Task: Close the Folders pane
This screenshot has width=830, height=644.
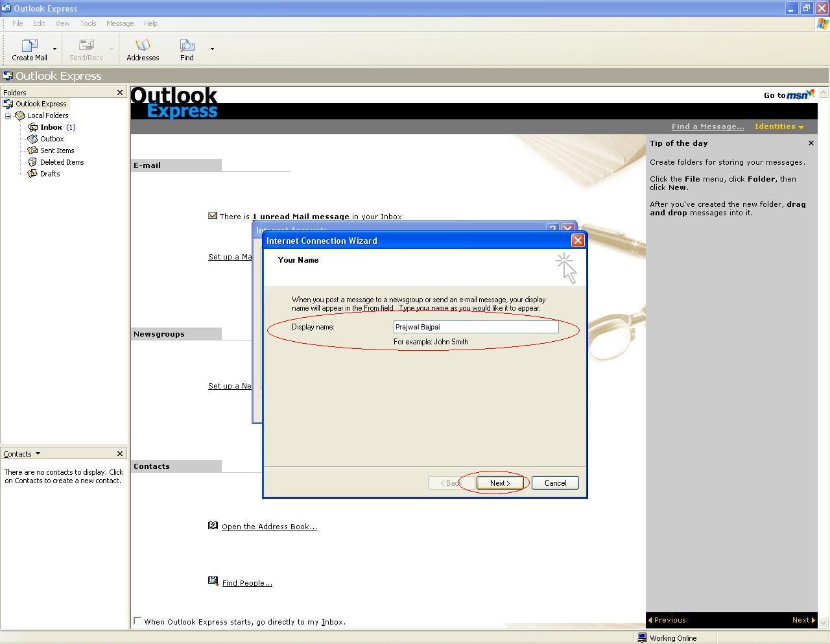Action: click(119, 93)
